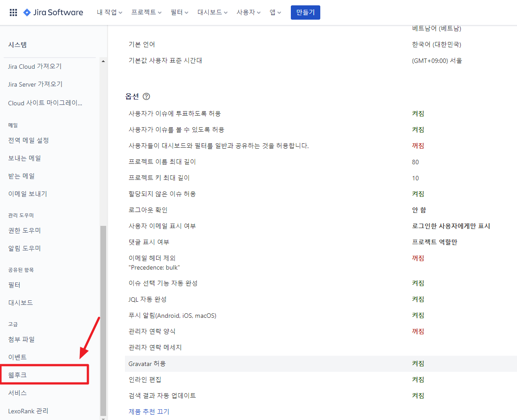517x420 pixels.
Task: Open the app switcher grid icon
Action: coord(13,12)
